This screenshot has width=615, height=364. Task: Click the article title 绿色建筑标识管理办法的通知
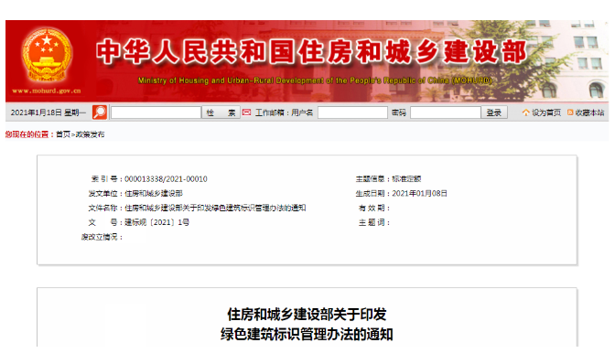[307, 334]
